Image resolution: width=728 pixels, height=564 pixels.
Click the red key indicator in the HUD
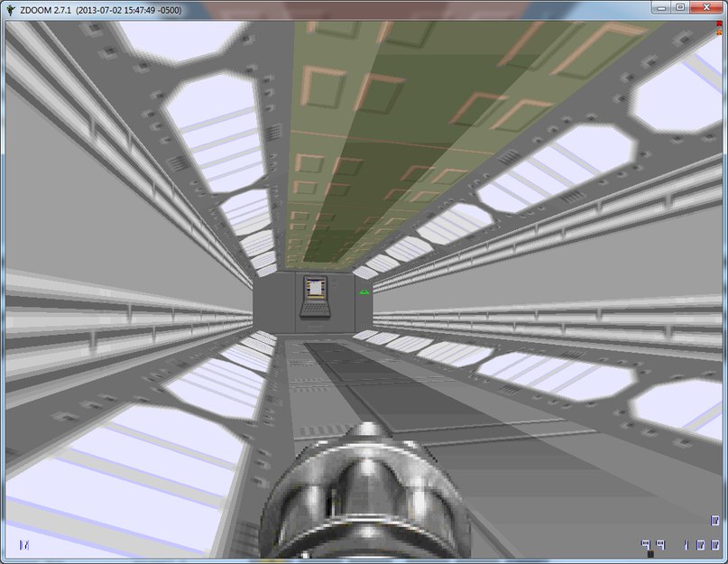coord(719,24)
